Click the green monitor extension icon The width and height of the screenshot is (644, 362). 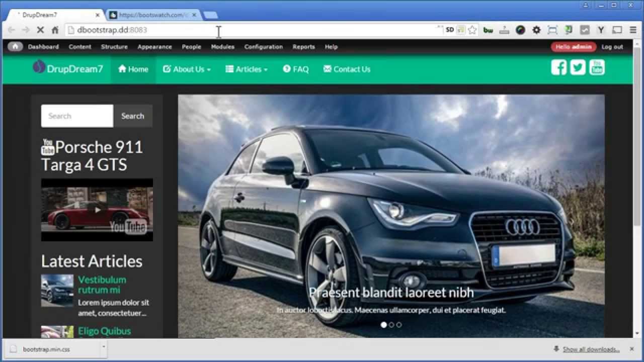pos(569,30)
